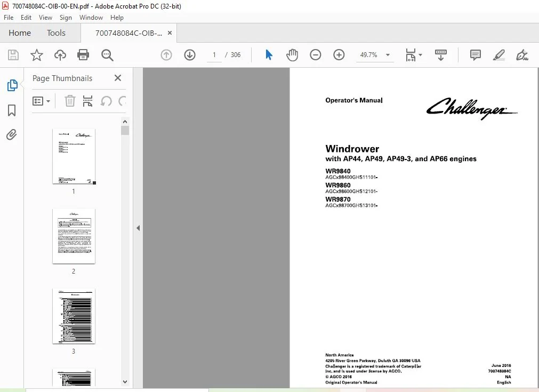
Task: Select page 1 thumbnail
Action: 74,156
